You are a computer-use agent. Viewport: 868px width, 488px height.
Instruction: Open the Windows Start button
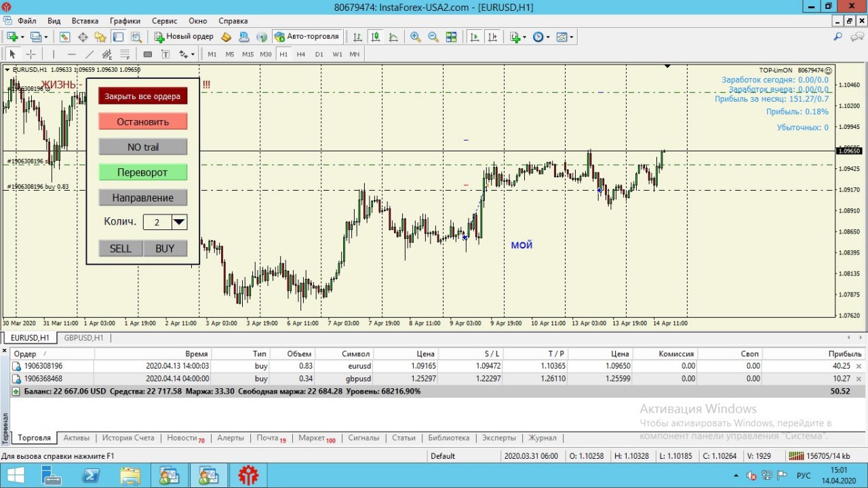15,476
